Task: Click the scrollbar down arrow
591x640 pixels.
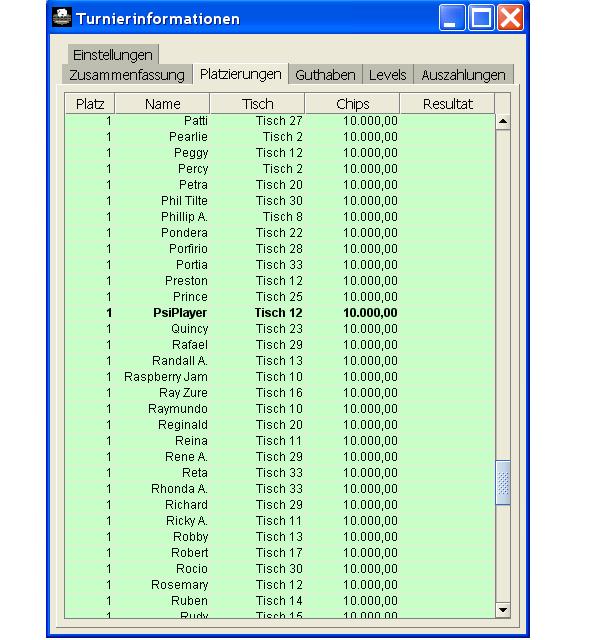Action: point(503,610)
